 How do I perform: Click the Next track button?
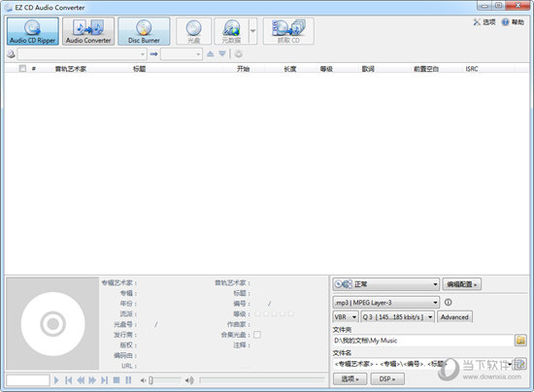click(104, 380)
